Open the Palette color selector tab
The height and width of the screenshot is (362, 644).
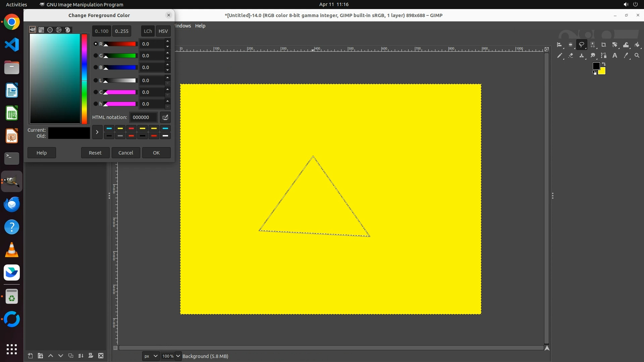coord(67,30)
